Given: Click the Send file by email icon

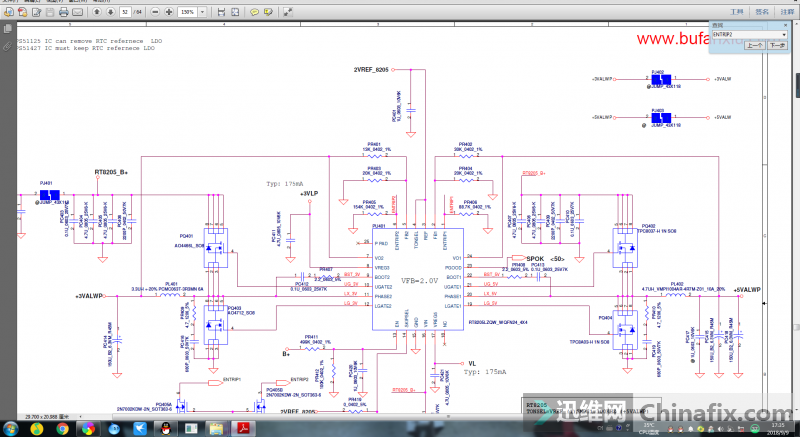Looking at the screenshot, I should click(x=78, y=12).
